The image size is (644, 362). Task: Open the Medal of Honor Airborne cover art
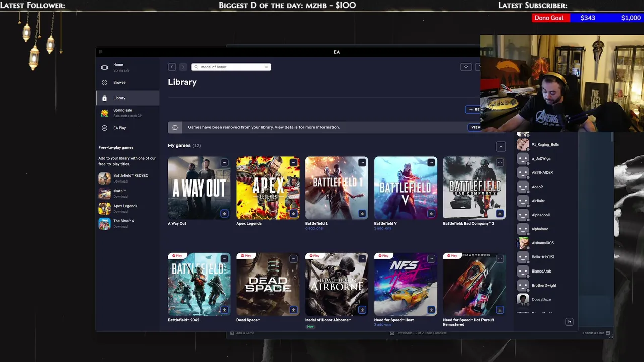[x=337, y=285]
